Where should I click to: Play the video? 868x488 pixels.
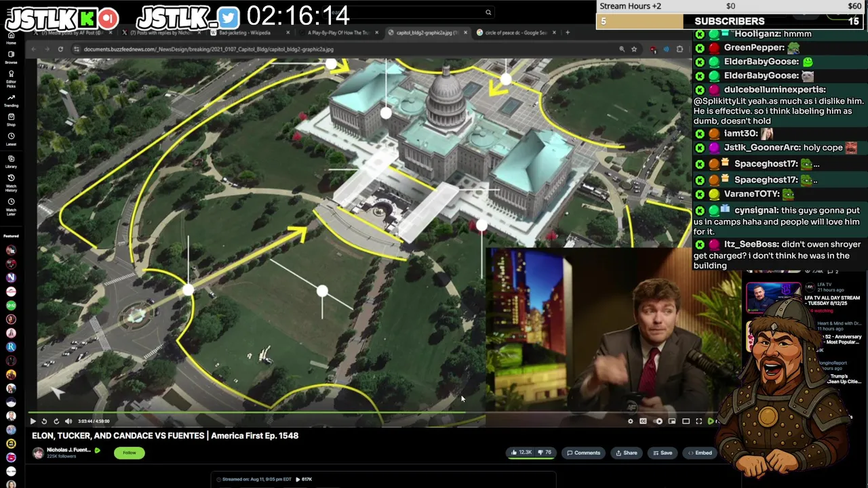tap(33, 421)
